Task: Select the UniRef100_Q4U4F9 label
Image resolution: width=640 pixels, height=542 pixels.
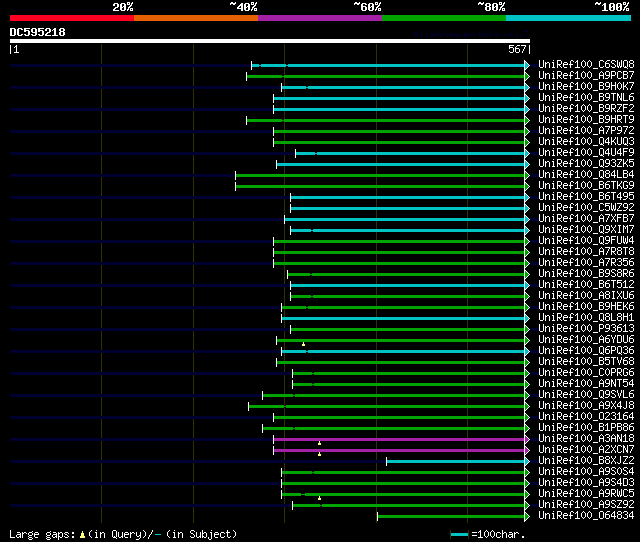Action: pyautogui.click(x=586, y=152)
